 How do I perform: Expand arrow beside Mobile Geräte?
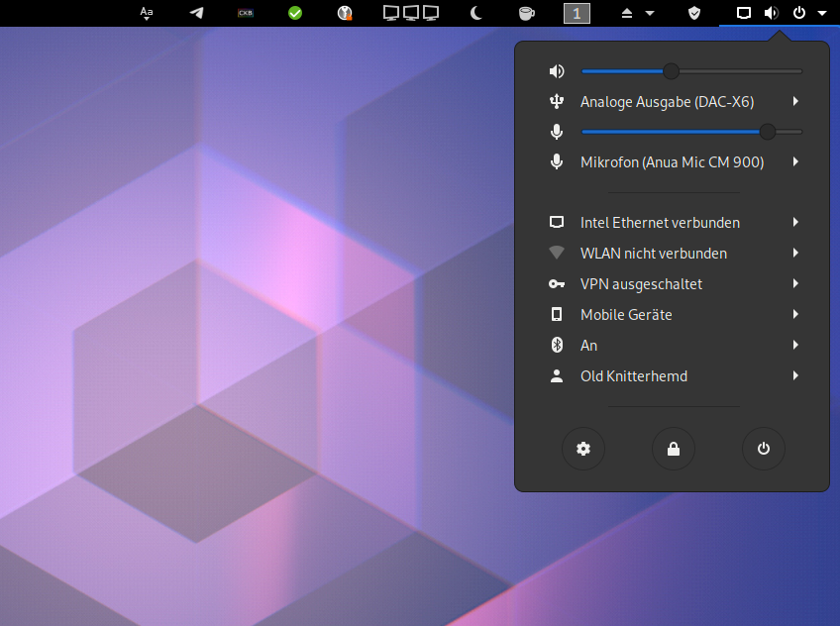pos(795,314)
